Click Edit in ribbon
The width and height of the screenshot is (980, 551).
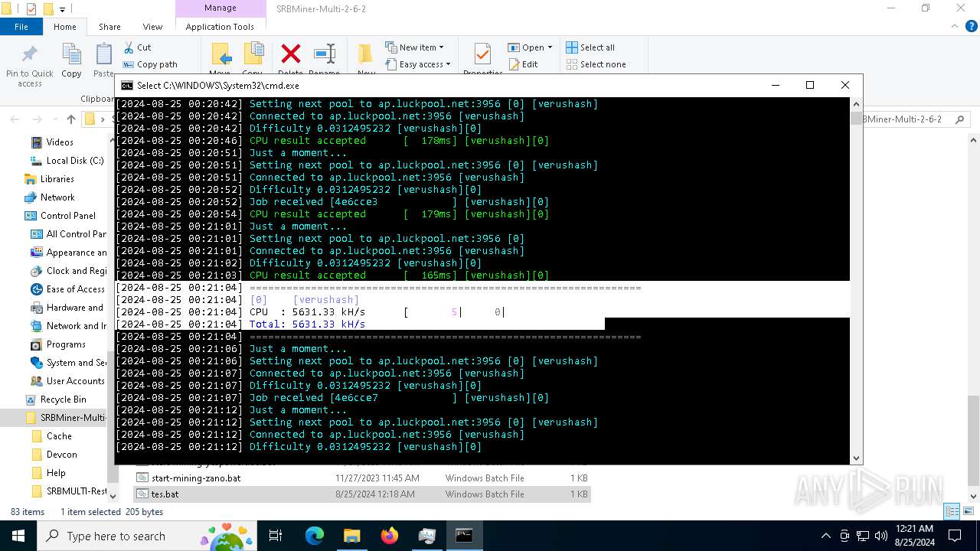coord(523,64)
